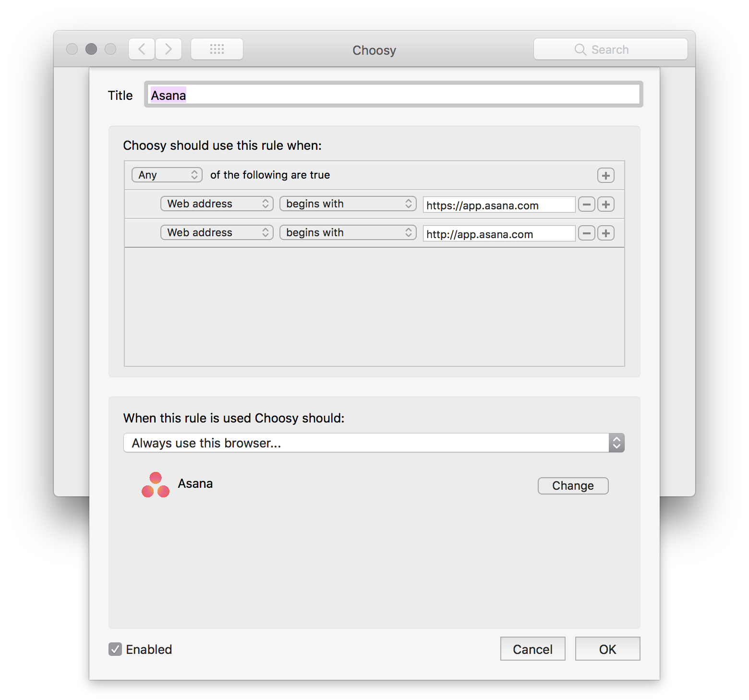
Task: Add a row after http://app.asana.com condition
Action: 606,233
